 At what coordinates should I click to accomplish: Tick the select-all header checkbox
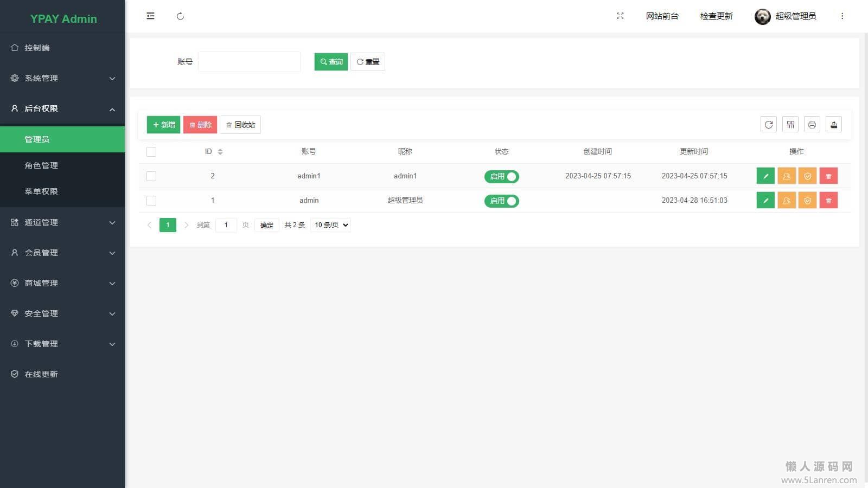(x=151, y=152)
